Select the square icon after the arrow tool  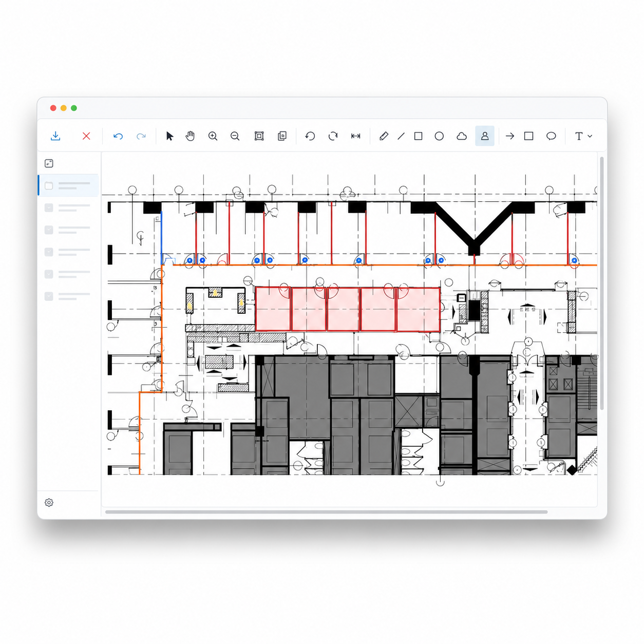528,136
